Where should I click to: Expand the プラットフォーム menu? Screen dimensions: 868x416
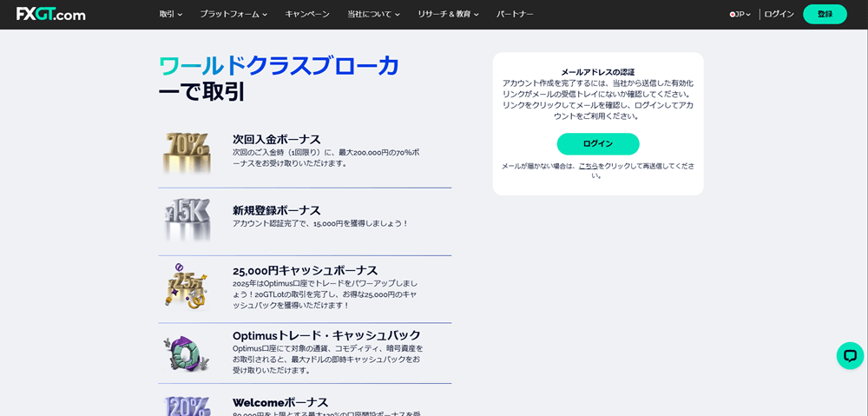click(233, 15)
